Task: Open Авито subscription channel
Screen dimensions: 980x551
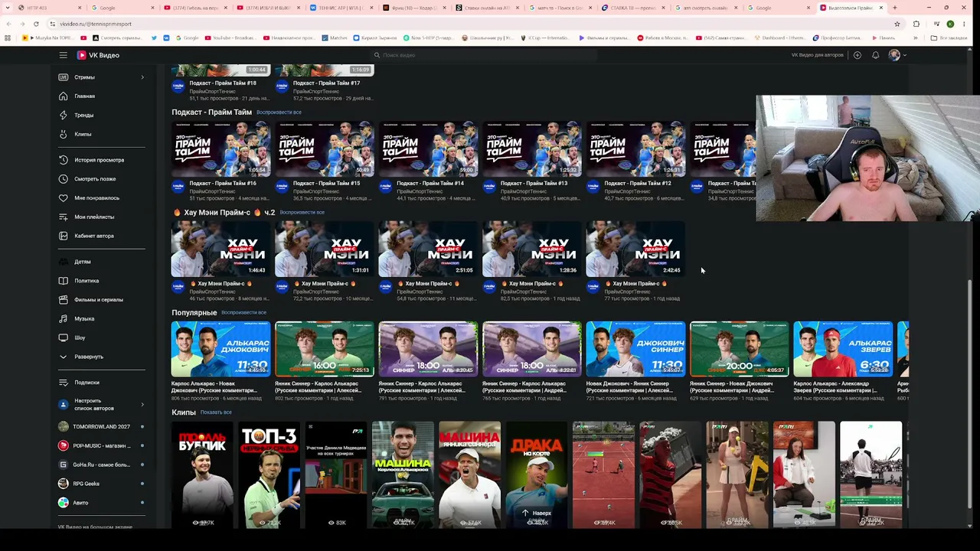Action: [x=102, y=503]
